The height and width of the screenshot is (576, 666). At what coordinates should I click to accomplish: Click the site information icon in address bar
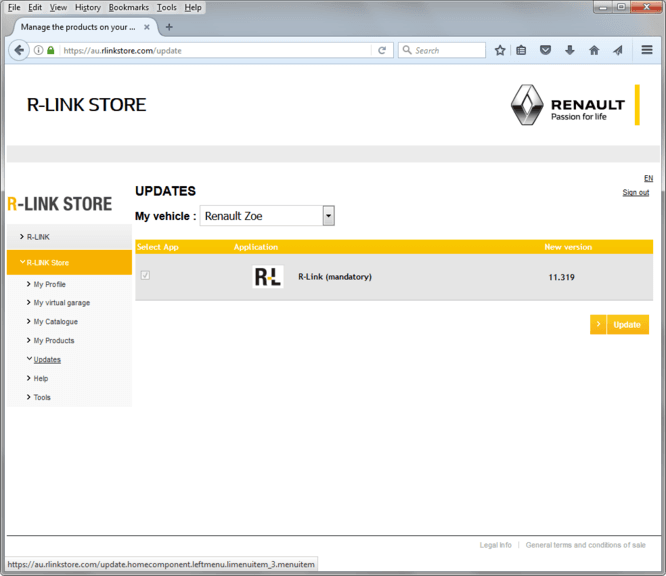(39, 51)
